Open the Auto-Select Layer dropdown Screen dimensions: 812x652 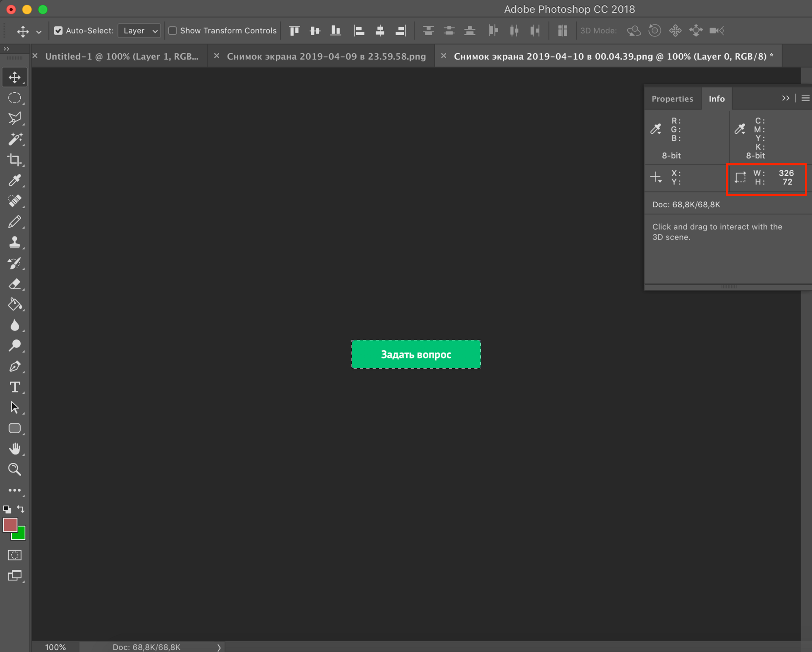click(x=139, y=30)
